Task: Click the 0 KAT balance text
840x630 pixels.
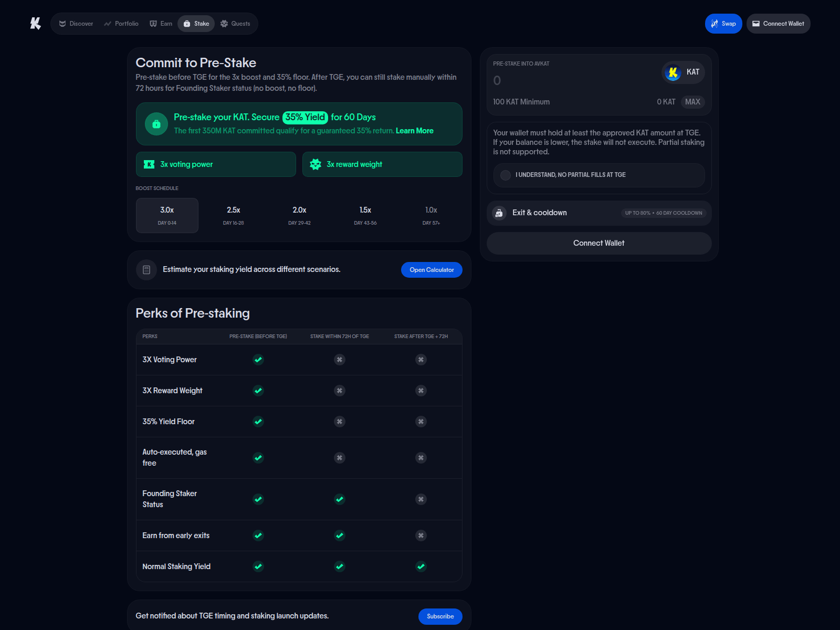Action: [666, 102]
